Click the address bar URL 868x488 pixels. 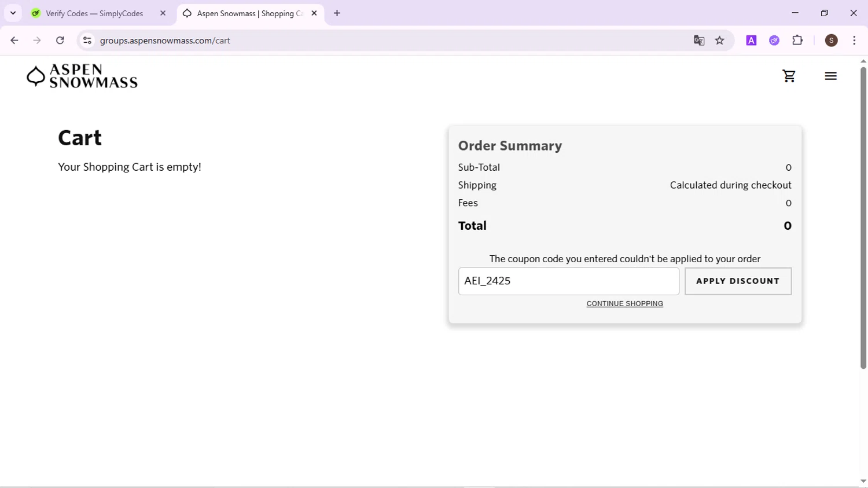[165, 41]
